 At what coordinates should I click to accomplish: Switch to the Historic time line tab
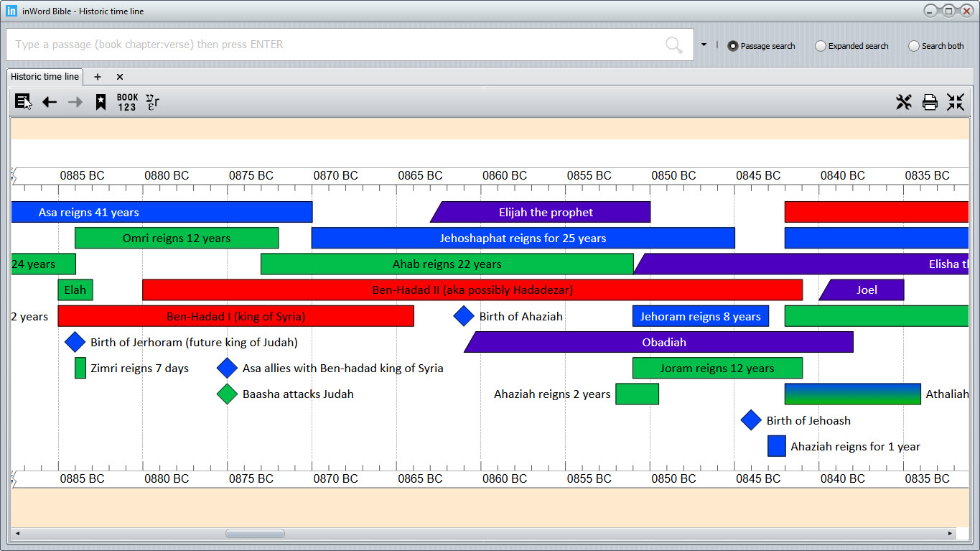pos(45,76)
